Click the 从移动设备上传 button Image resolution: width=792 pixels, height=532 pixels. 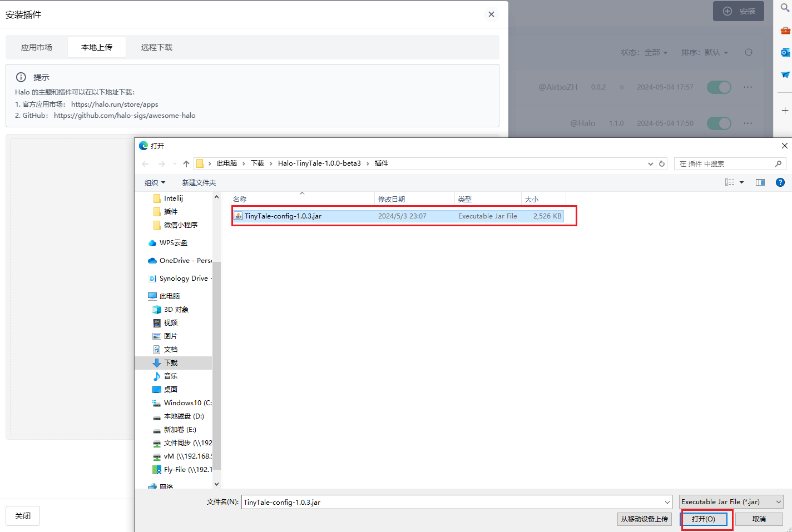pos(645,519)
